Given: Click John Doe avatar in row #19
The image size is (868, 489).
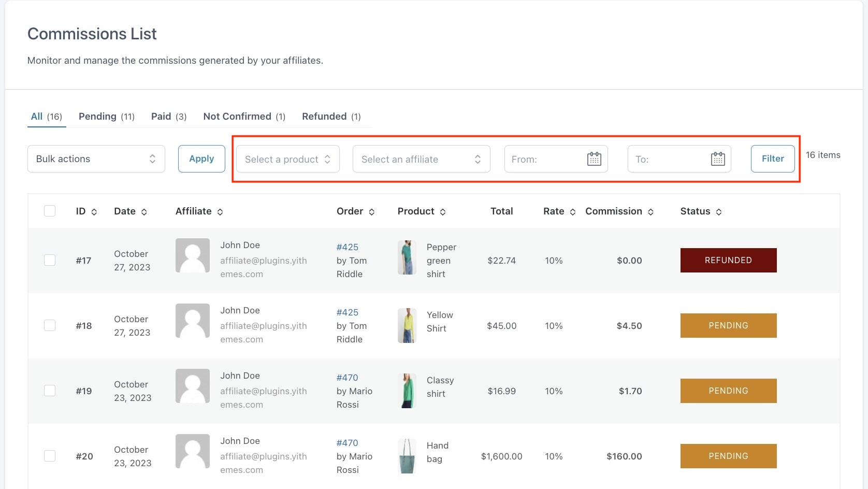Looking at the screenshot, I should 193,386.
